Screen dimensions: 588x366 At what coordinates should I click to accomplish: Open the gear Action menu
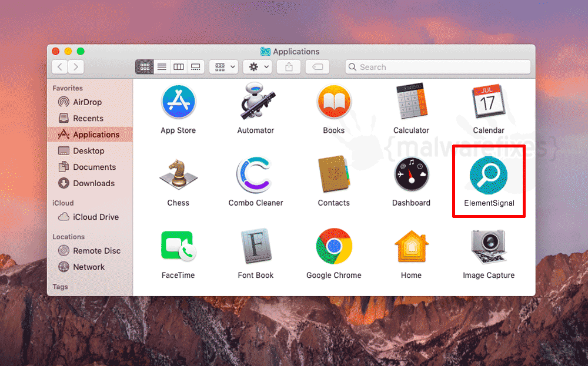tap(258, 67)
